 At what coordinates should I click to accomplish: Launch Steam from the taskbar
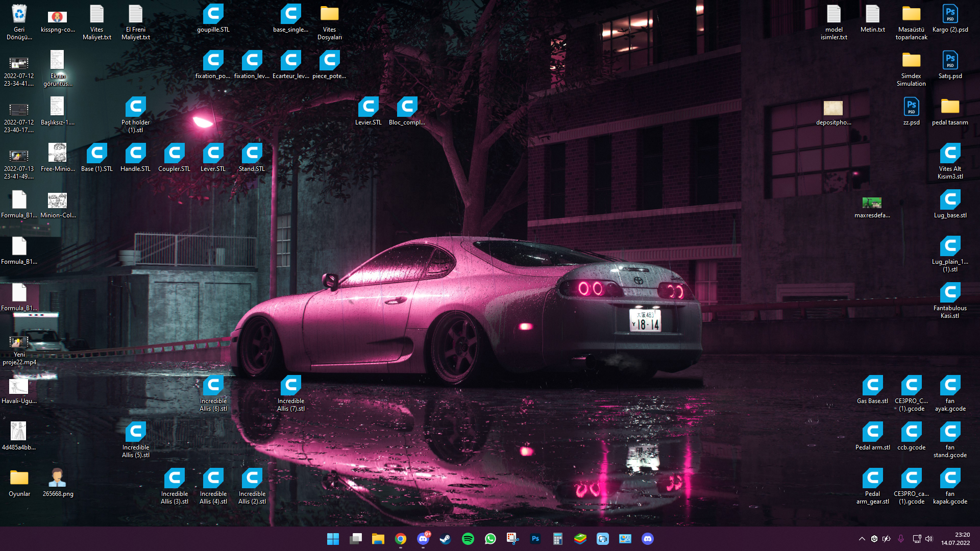(x=445, y=539)
